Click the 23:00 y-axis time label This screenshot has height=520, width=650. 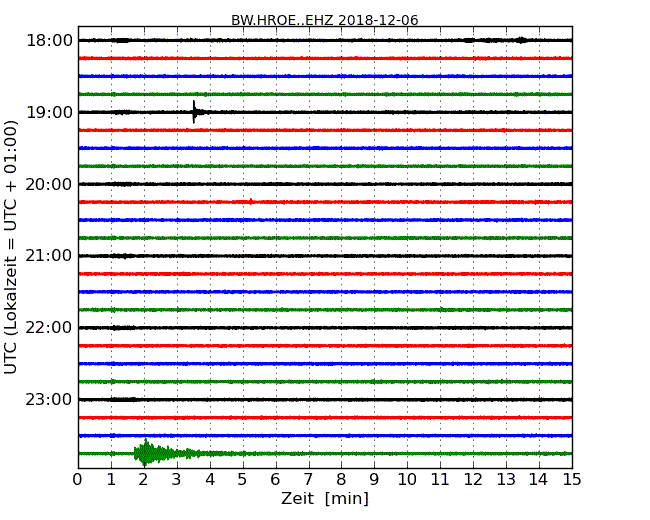click(49, 399)
